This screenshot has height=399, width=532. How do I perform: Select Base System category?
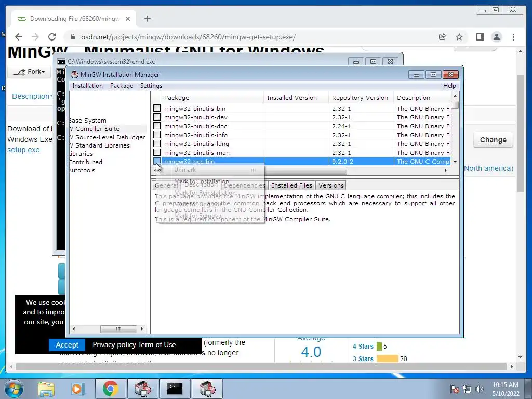click(x=87, y=121)
